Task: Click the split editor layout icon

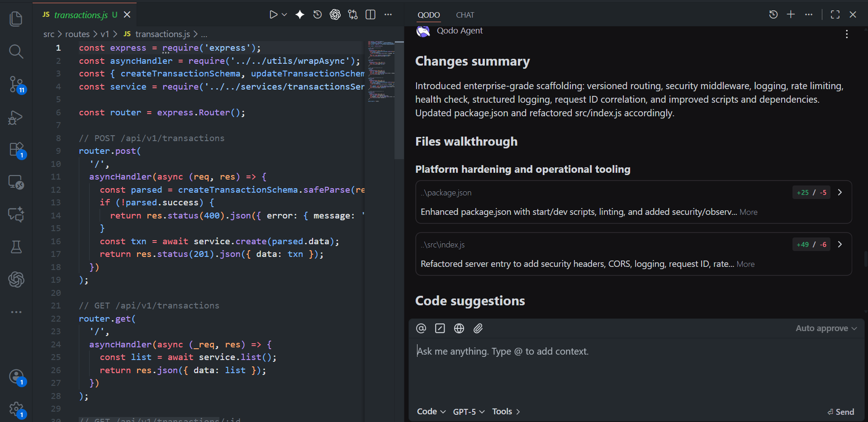Action: coord(370,15)
